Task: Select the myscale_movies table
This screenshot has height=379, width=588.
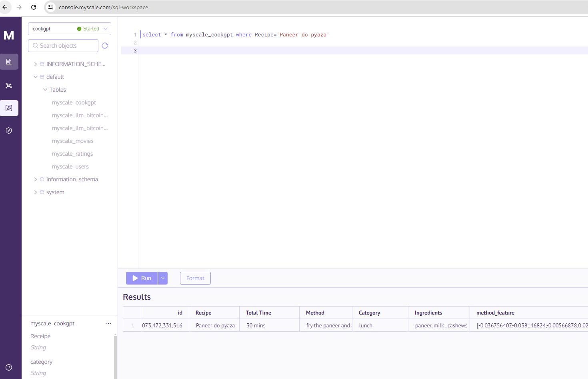Action: pos(72,141)
